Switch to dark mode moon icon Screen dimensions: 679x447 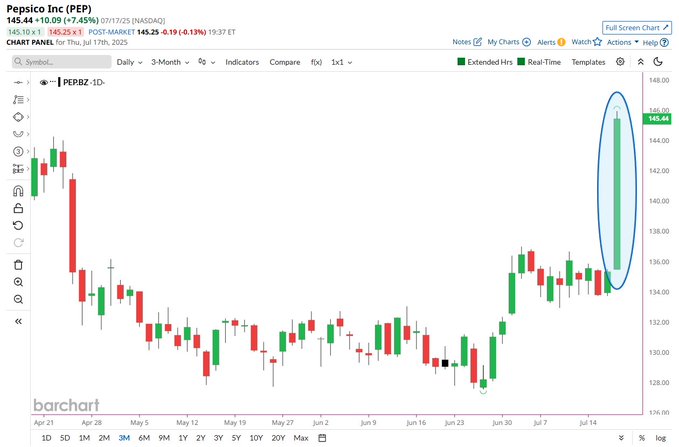(658, 62)
